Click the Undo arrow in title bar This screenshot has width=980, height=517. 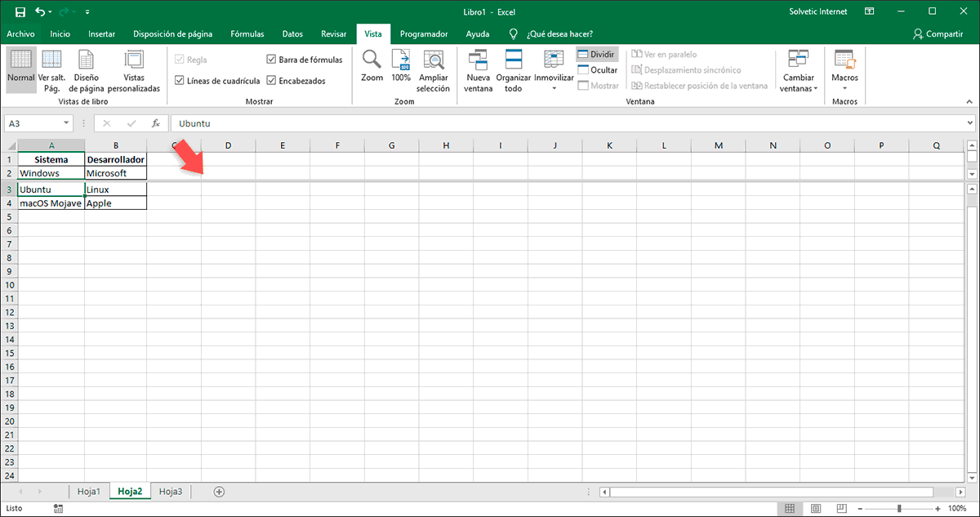click(x=40, y=12)
